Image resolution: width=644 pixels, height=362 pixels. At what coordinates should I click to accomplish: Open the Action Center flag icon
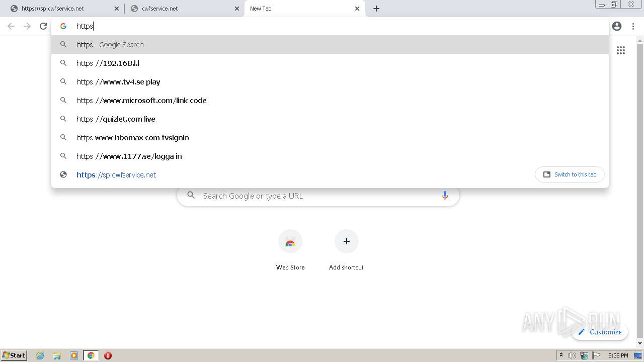pos(596,355)
